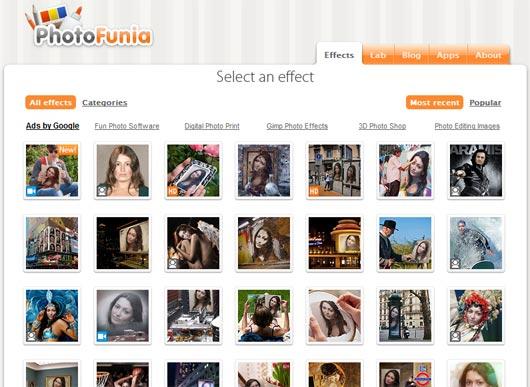Choose the street painter artist effect
Screen dimensions: 530x387
(x=405, y=170)
